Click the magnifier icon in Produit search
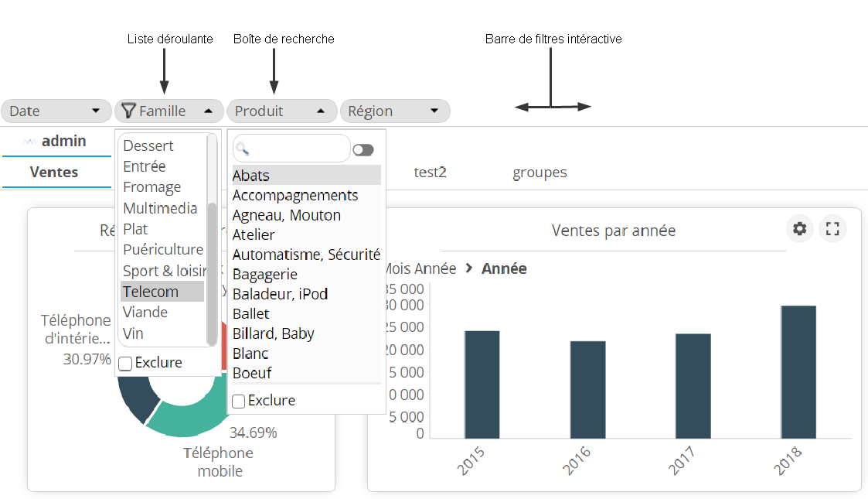The height and width of the screenshot is (499, 868). point(242,149)
